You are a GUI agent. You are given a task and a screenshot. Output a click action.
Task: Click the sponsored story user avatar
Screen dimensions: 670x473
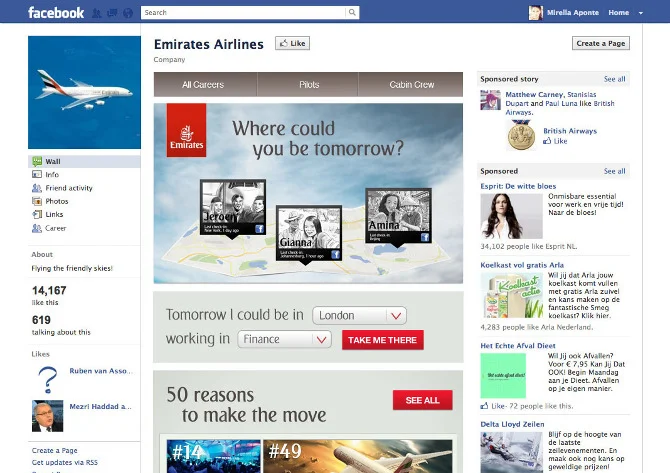(490, 100)
